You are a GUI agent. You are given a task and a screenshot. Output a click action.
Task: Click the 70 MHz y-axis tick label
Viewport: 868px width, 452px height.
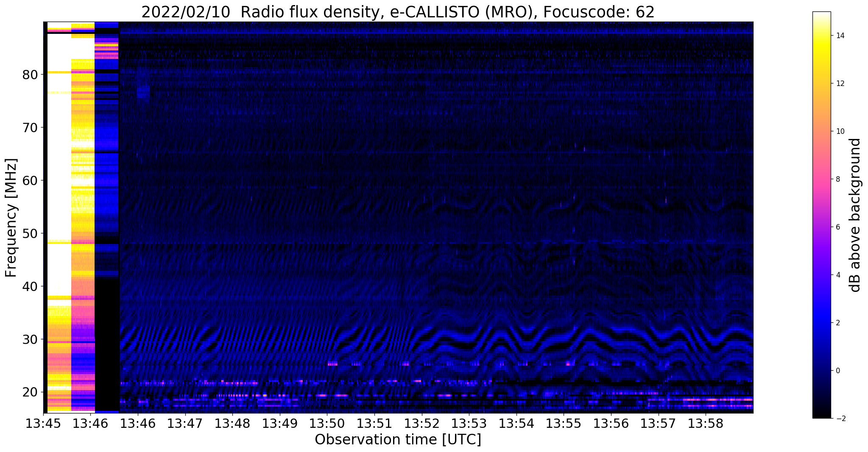tap(30, 128)
